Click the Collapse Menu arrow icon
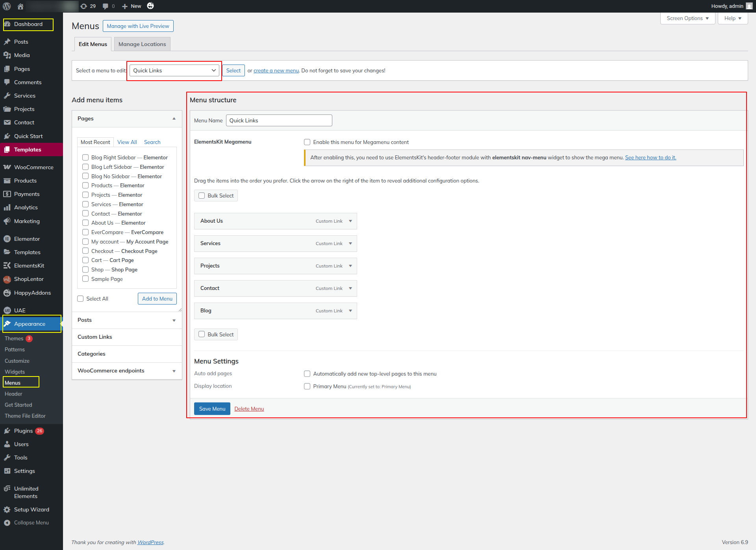This screenshot has width=756, height=550. 7,522
